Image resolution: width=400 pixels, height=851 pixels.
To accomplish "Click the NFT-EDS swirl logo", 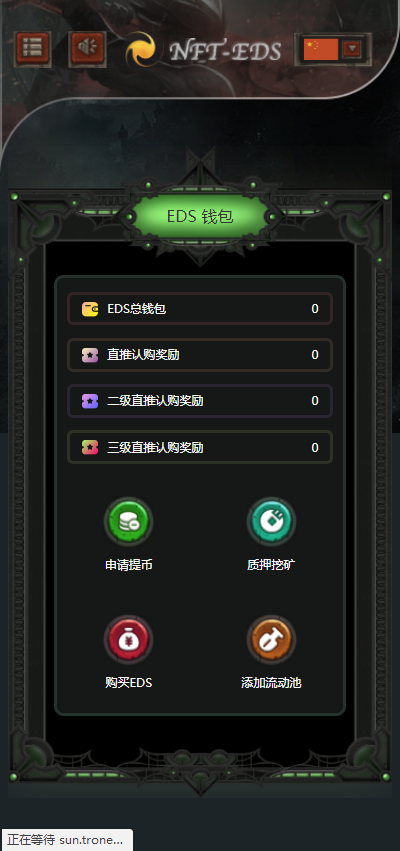I will tap(144, 49).
